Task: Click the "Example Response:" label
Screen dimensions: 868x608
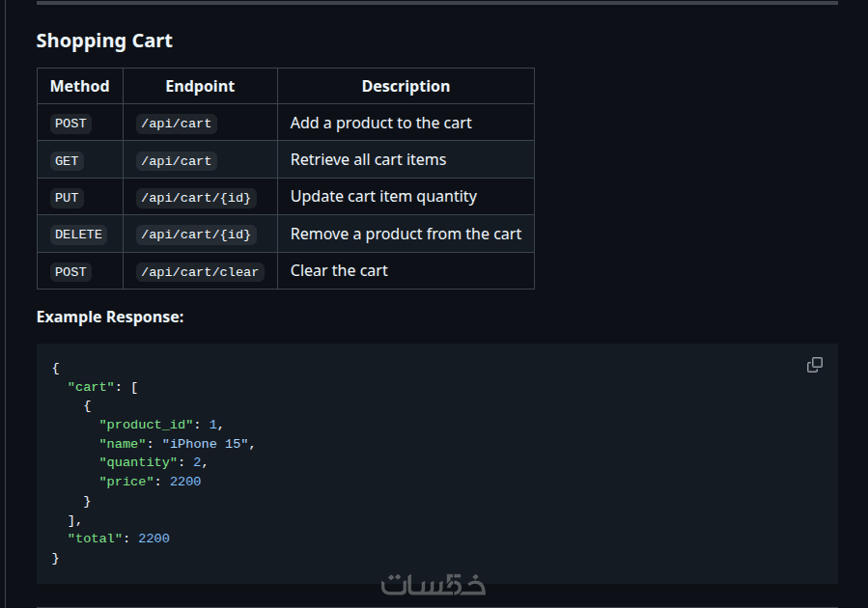Action: coord(110,317)
